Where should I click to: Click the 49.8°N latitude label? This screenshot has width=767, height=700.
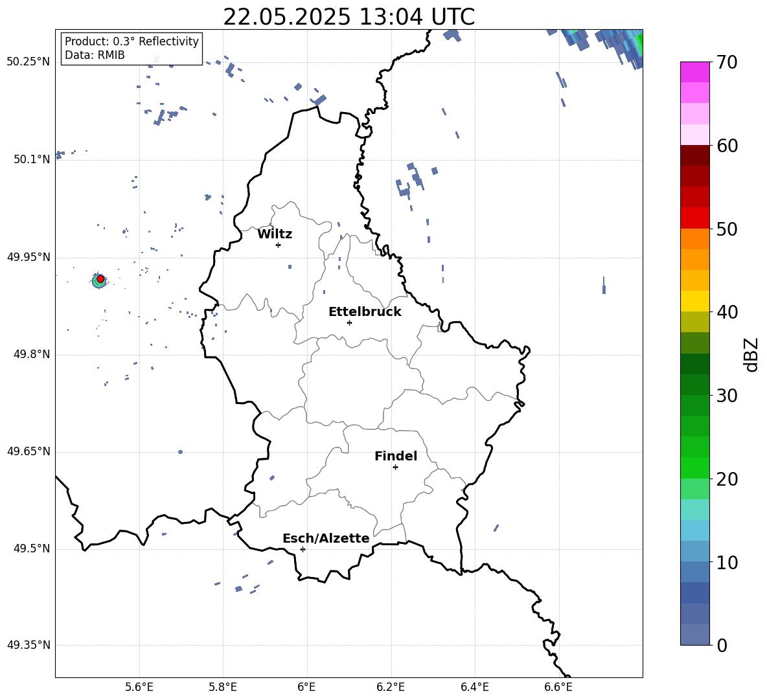(x=32, y=354)
